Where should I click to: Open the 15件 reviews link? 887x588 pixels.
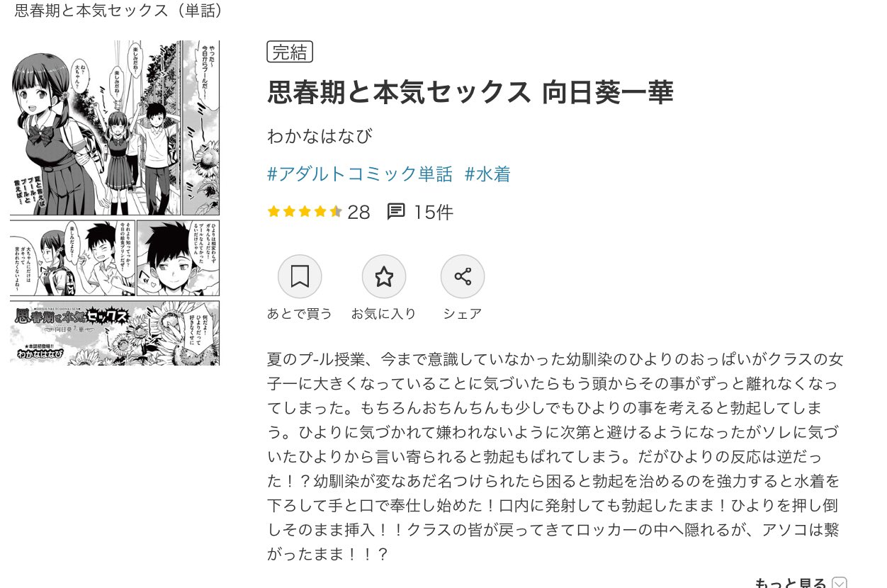(434, 211)
